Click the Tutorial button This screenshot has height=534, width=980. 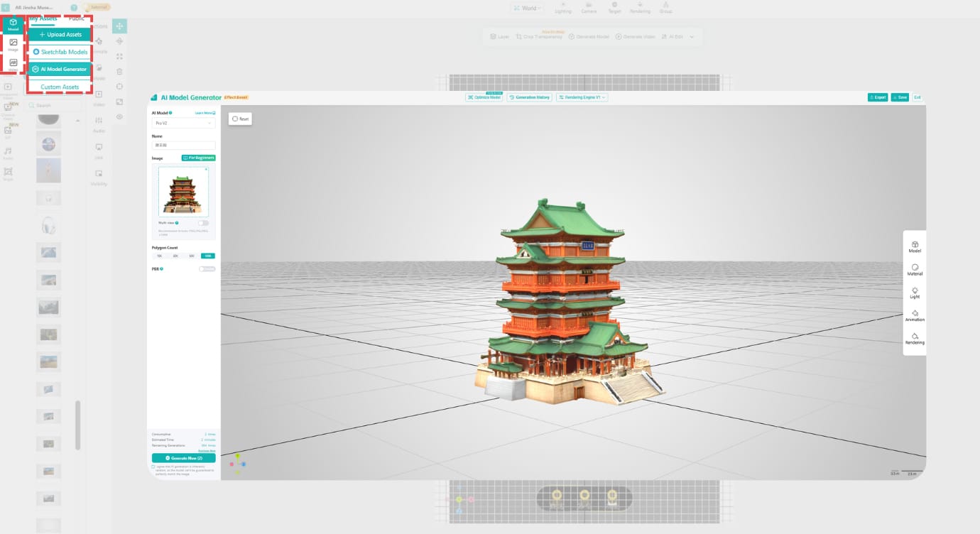[x=97, y=7]
